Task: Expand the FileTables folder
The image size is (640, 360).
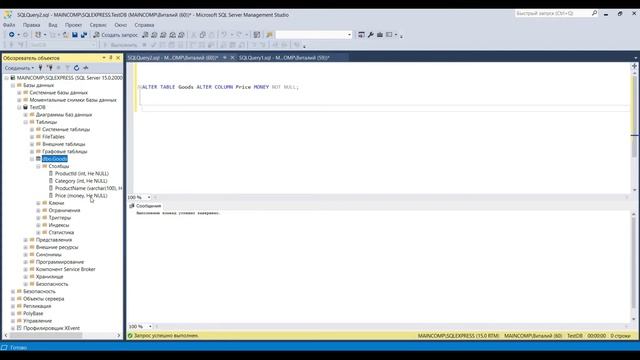Action: tap(32, 137)
